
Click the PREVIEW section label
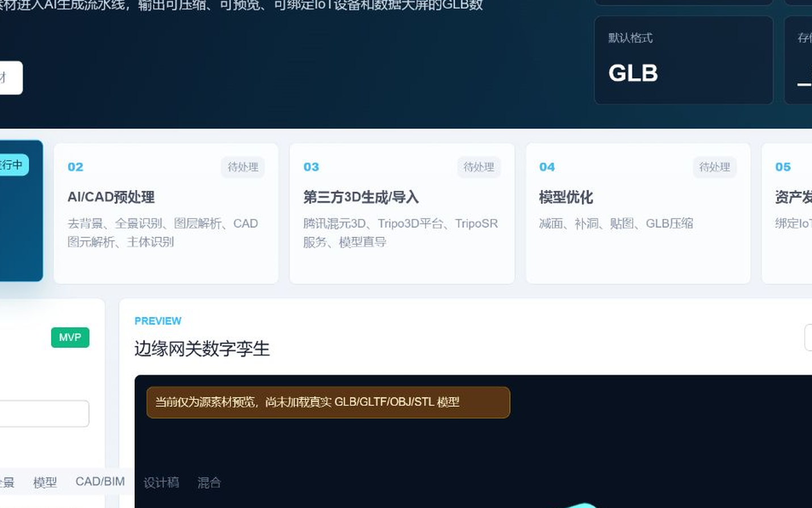click(158, 321)
